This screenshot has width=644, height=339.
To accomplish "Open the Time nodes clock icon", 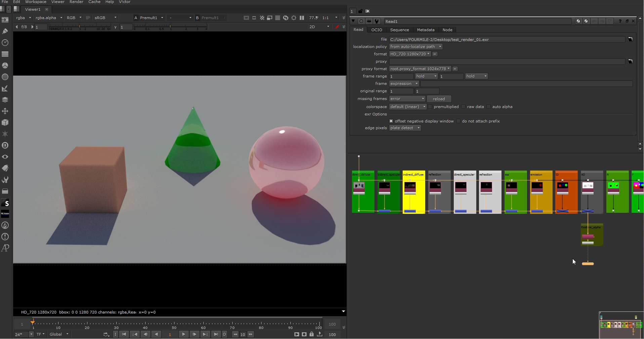I will pyautogui.click(x=5, y=43).
